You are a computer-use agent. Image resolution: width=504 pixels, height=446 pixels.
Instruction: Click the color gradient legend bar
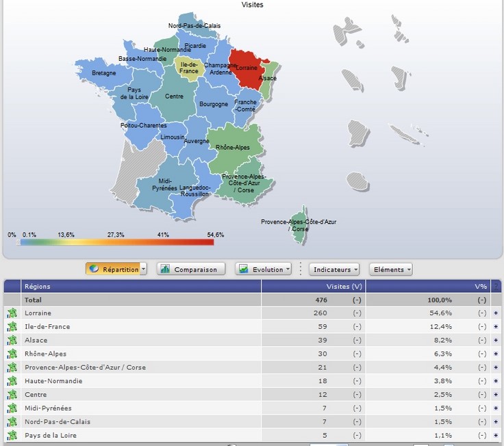point(116,241)
